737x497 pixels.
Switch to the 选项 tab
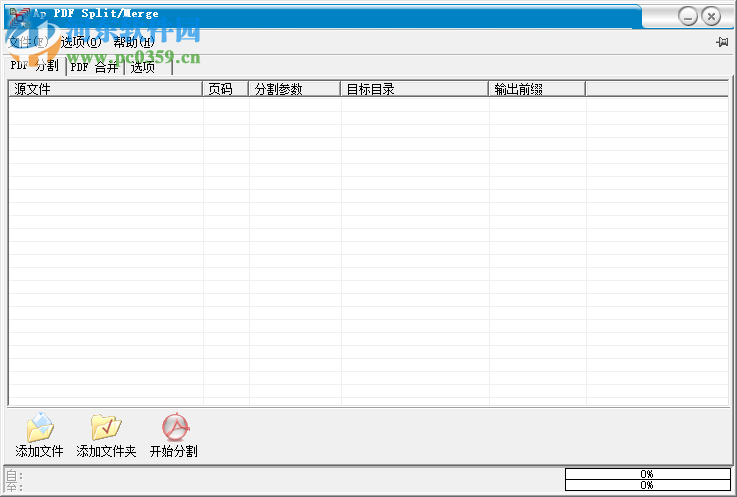148,67
